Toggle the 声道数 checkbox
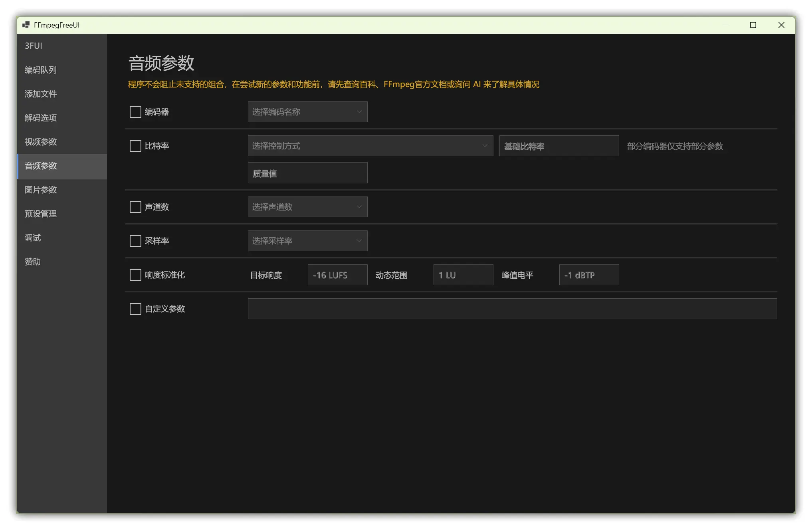This screenshot has height=530, width=812. [x=135, y=207]
